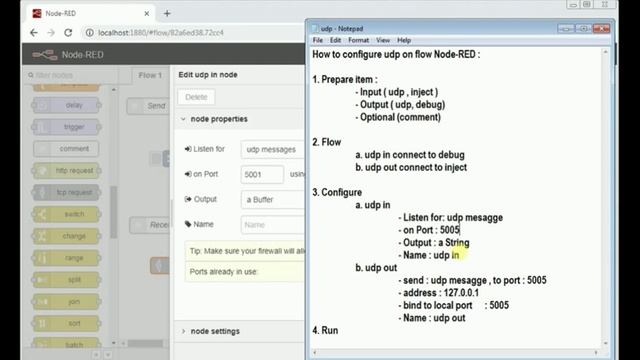Screen dimensions: 640x360
Task: Select the Node-RED browser tab
Action: pos(90,13)
